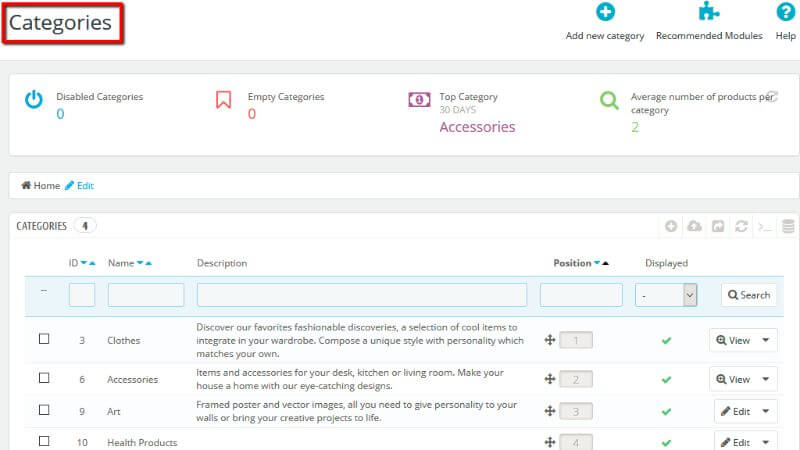Click position field showing 1 for Clothes

tap(576, 340)
